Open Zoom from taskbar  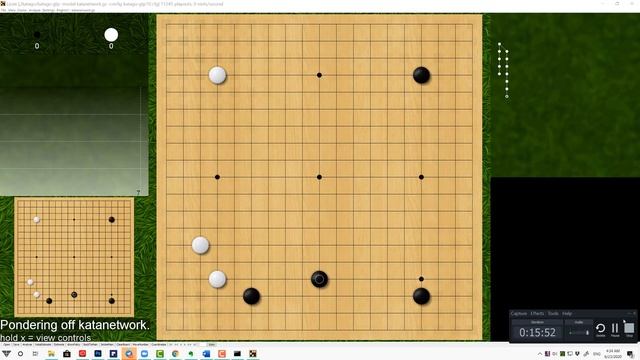click(144, 353)
